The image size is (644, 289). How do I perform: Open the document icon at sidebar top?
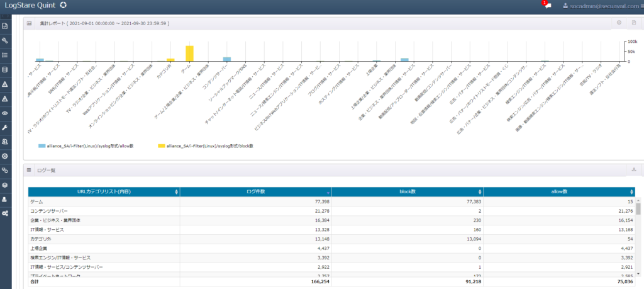pyautogui.click(x=5, y=26)
